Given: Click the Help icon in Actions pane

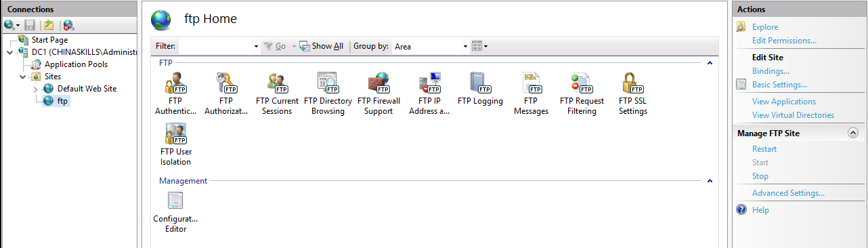Looking at the screenshot, I should [741, 210].
